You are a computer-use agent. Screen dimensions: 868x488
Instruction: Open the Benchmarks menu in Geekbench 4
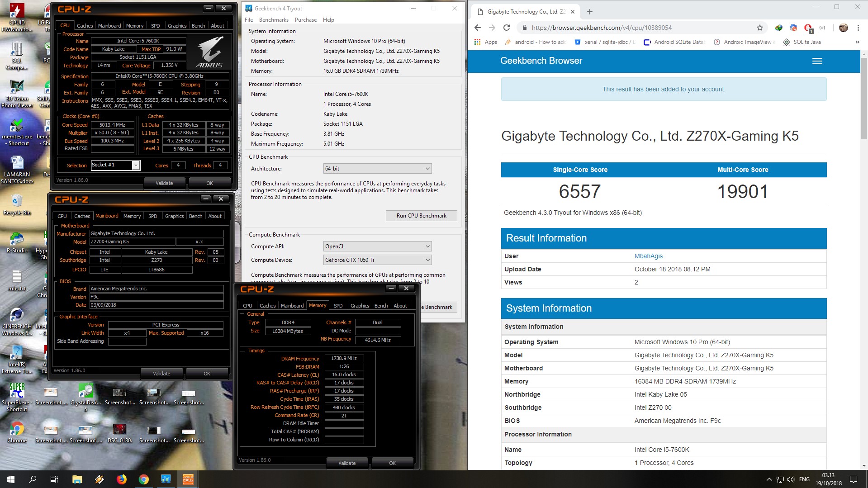coord(274,20)
